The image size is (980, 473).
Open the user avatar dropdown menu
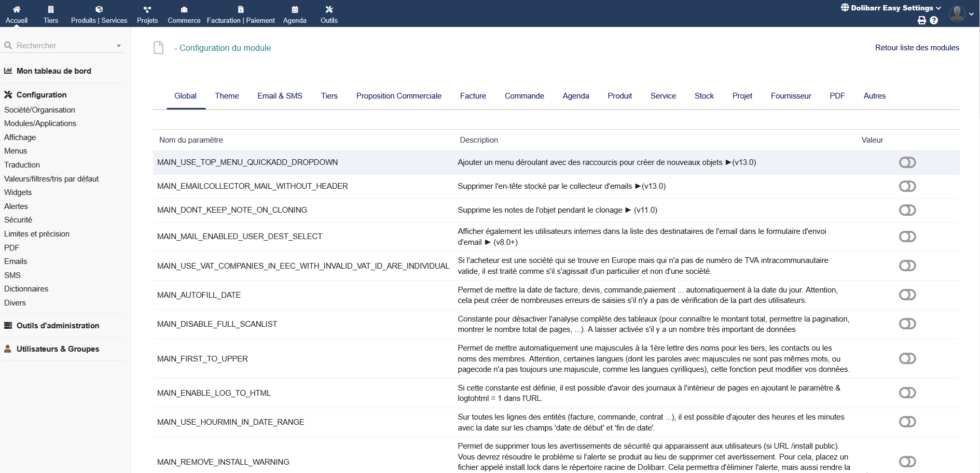coord(961,14)
